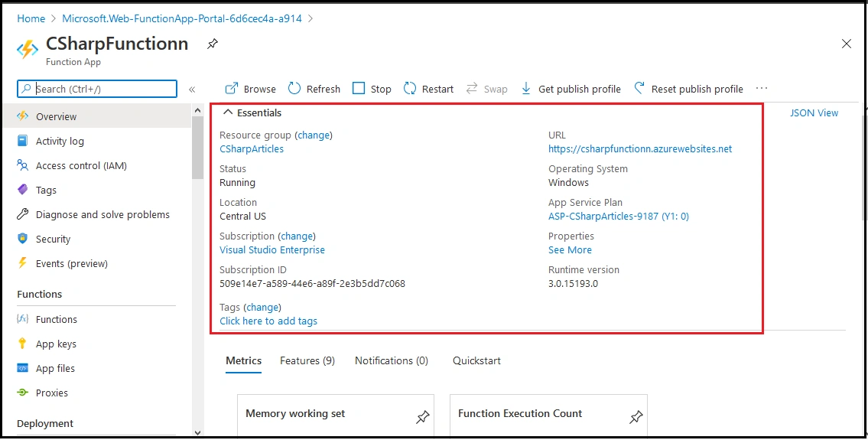Image resolution: width=868 pixels, height=440 pixels.
Task: Open the JSON View link
Action: coord(814,112)
